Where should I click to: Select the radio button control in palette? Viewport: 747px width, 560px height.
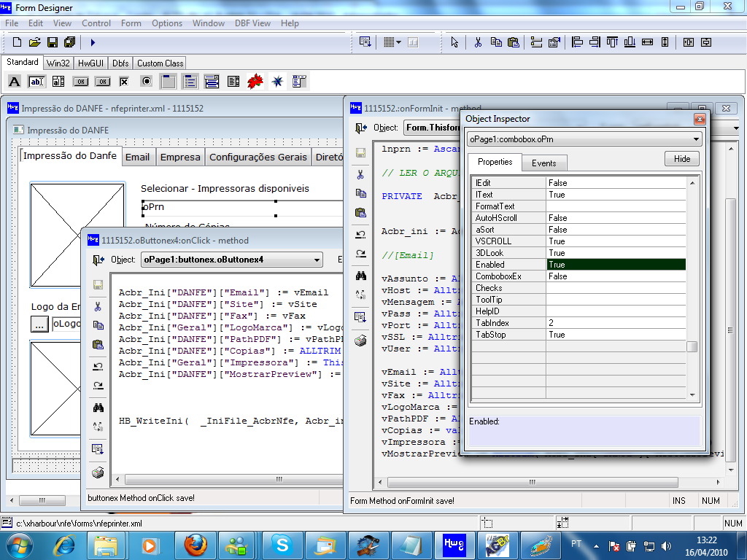[x=146, y=81]
